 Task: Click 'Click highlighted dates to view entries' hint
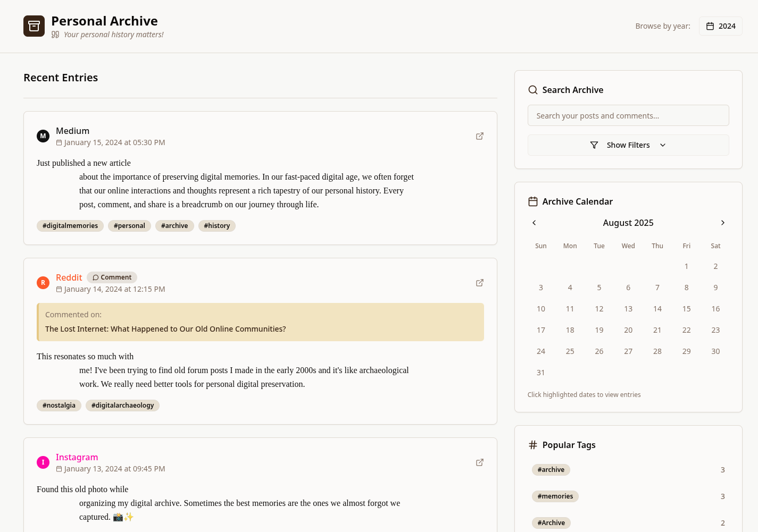(x=584, y=395)
